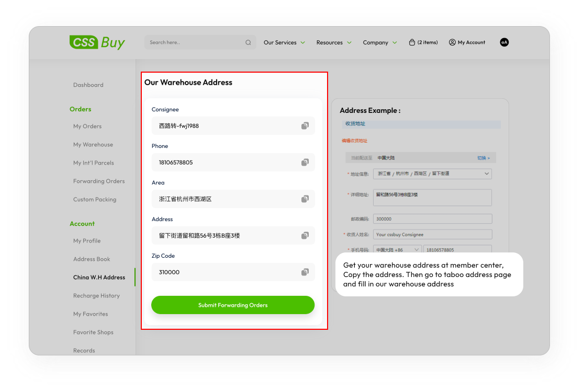The height and width of the screenshot is (392, 584).
Task: Copy the Area field text
Action: point(305,199)
